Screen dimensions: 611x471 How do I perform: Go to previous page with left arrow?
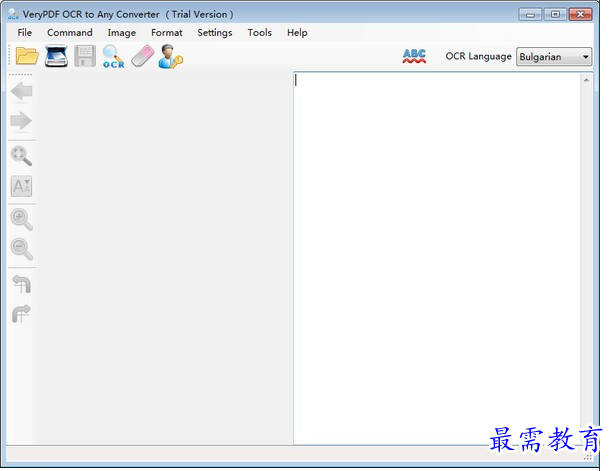tap(21, 91)
